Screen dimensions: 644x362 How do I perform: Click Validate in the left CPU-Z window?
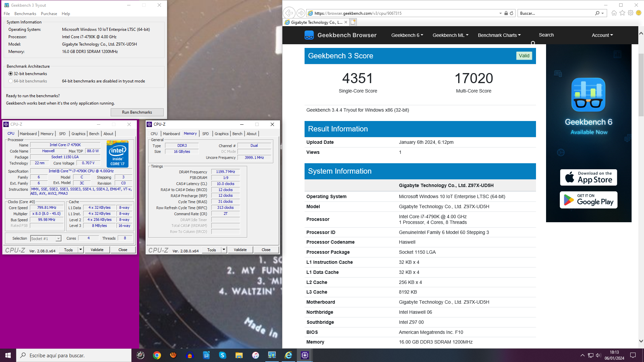[x=97, y=250]
